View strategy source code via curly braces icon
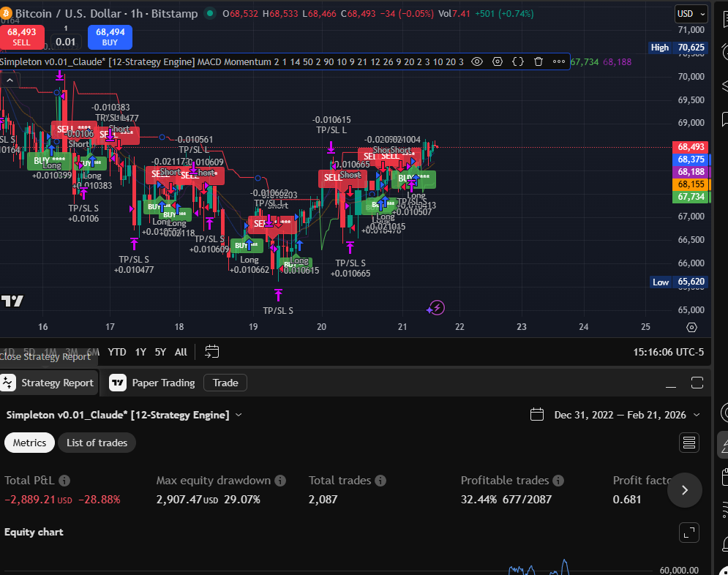 pos(517,61)
